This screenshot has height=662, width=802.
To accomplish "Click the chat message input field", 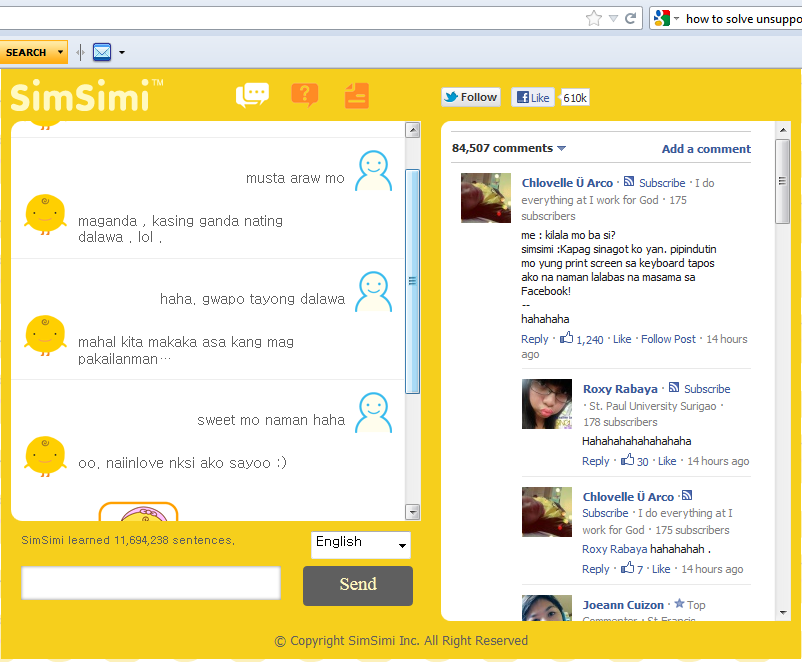I will point(151,583).
